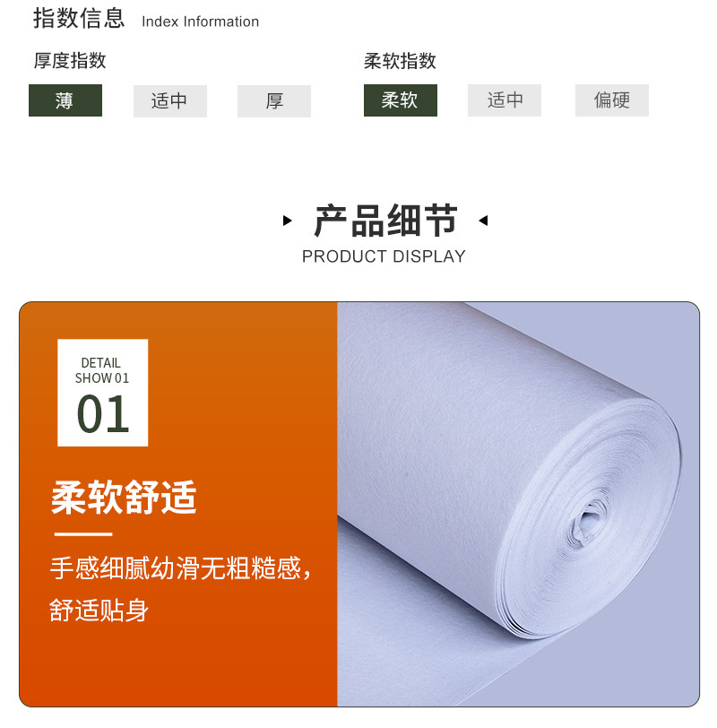717x728 pixels.
Task: Choose the 适中 softness option
Action: (x=505, y=100)
